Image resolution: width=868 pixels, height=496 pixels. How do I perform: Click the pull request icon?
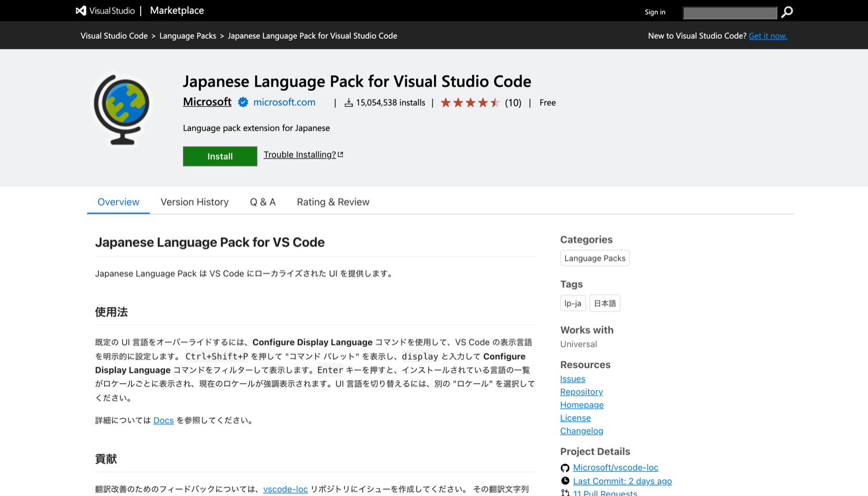click(x=565, y=493)
